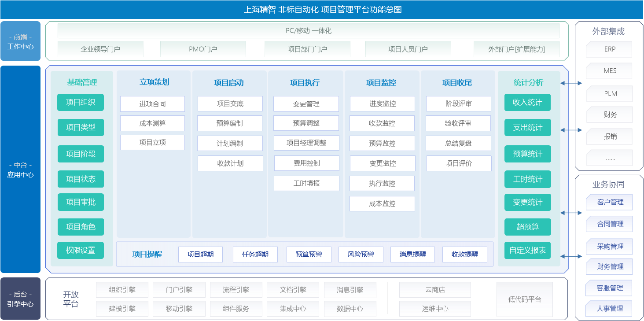The height and width of the screenshot is (321, 644).
Task: Click the PC/移动 一体化 bar
Action: (x=309, y=31)
